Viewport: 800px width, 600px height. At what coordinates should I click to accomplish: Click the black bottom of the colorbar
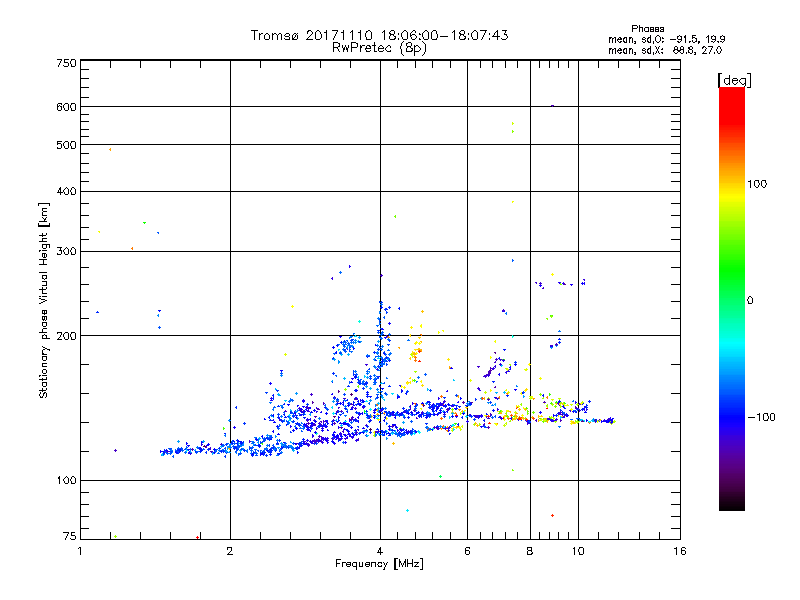[x=732, y=504]
